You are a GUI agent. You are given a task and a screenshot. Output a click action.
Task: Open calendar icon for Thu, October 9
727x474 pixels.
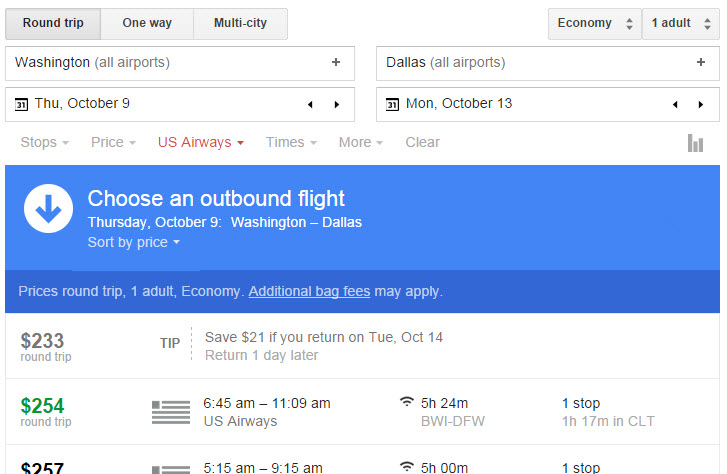pyautogui.click(x=21, y=104)
